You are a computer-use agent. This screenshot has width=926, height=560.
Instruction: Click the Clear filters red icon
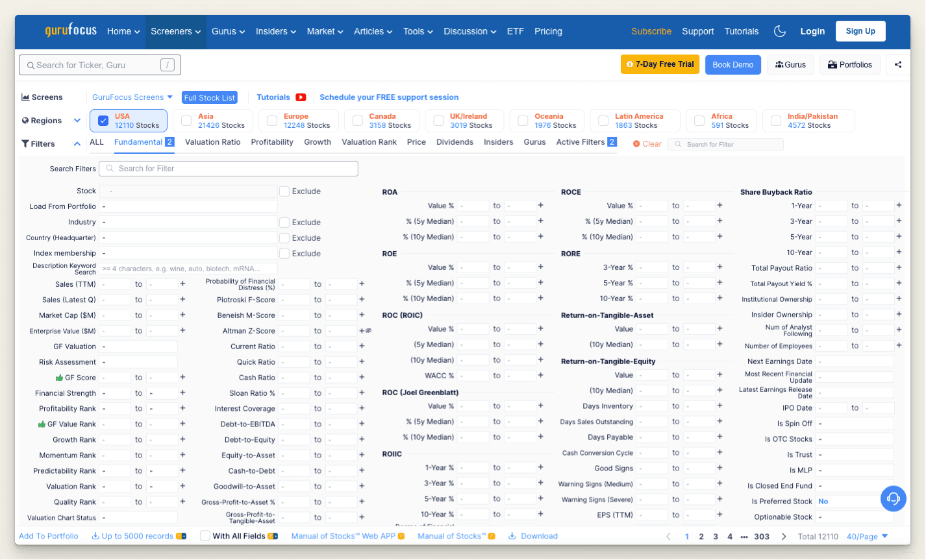(636, 144)
